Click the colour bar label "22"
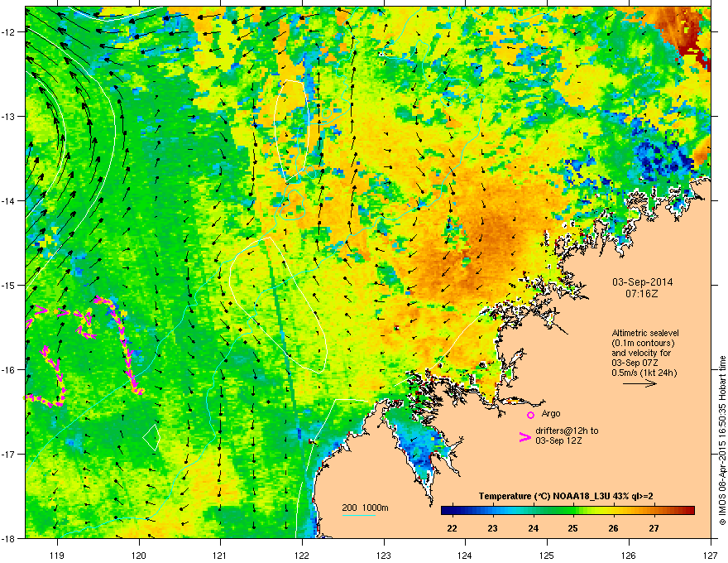The height and width of the screenshot is (563, 728). pos(452,528)
